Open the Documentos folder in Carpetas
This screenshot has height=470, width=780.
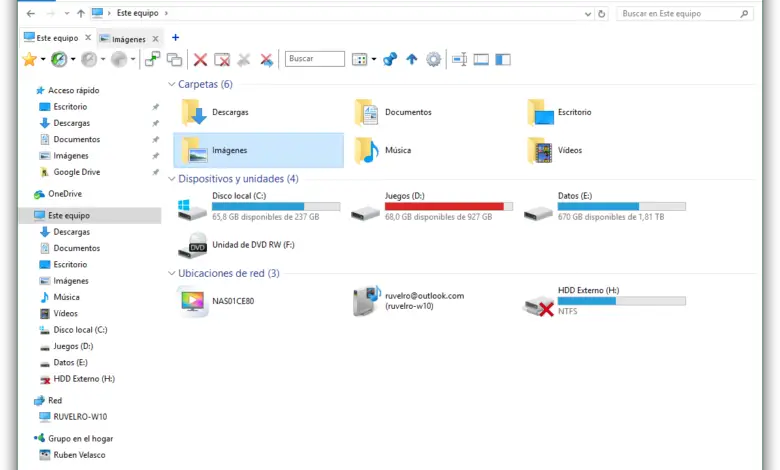pyautogui.click(x=393, y=112)
